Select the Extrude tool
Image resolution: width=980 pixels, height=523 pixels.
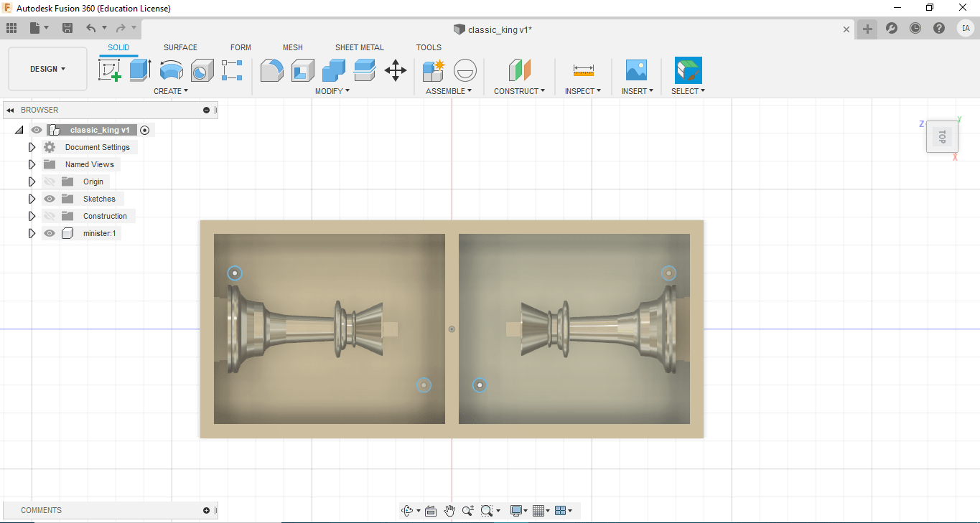coord(140,70)
